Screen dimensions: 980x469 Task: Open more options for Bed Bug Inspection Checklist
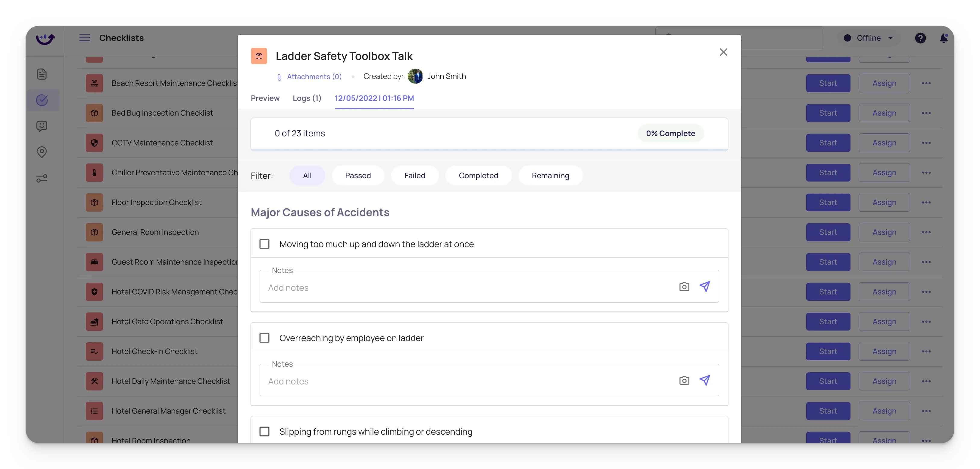point(926,113)
